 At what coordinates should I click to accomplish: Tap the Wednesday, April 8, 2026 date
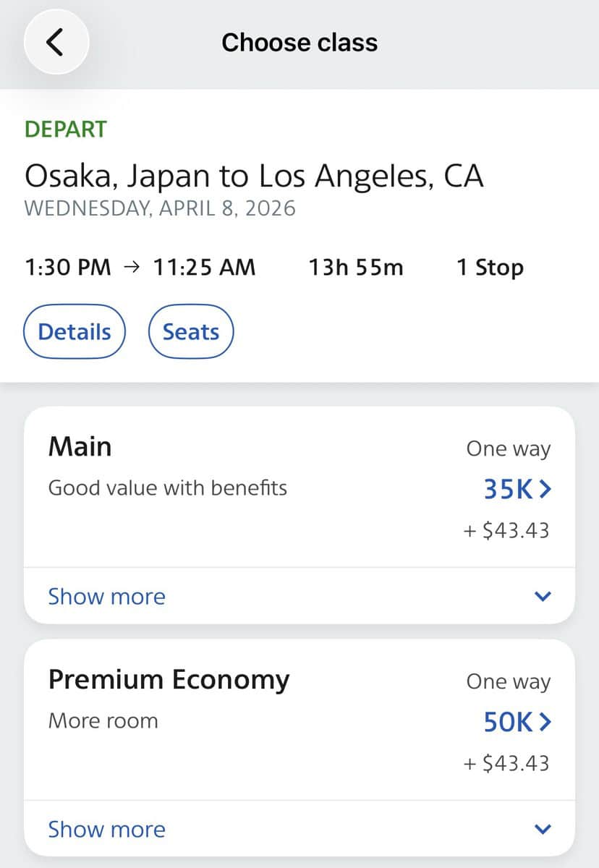160,208
